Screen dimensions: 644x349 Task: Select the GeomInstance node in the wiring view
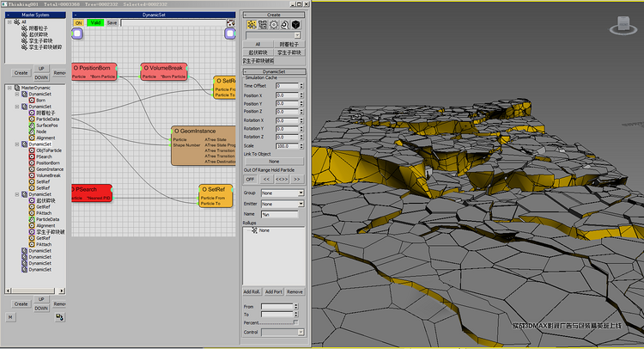tap(204, 146)
